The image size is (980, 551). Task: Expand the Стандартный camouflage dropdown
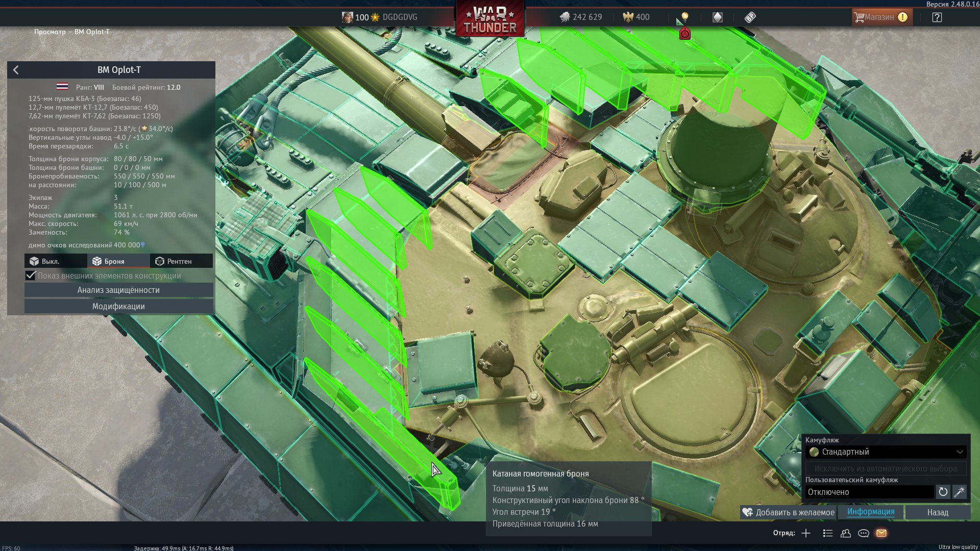(x=886, y=452)
